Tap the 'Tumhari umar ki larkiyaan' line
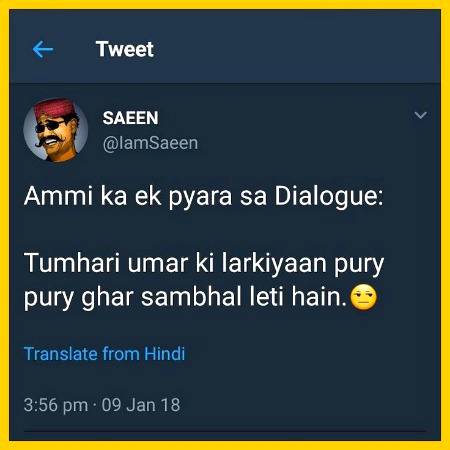 point(175,263)
